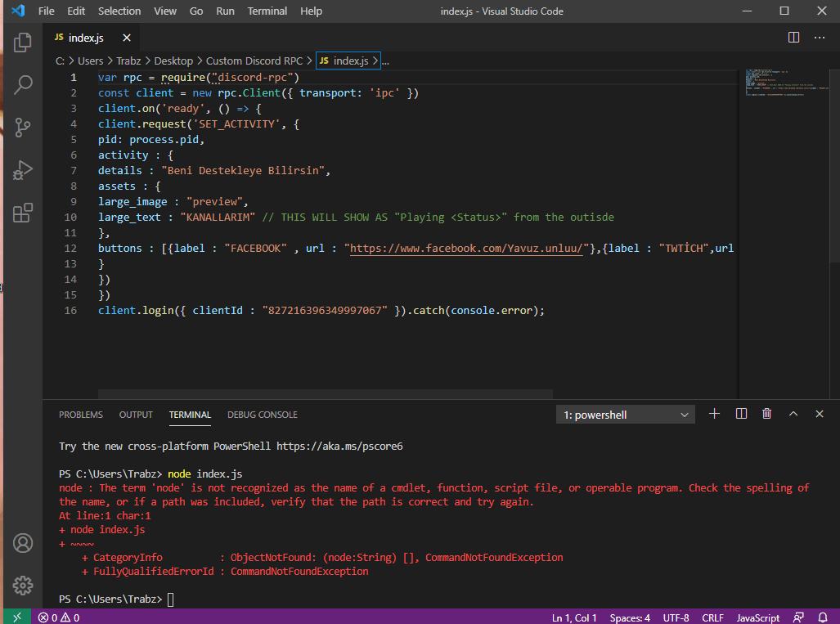Open the Source Control view
This screenshot has width=840, height=624.
[x=23, y=128]
